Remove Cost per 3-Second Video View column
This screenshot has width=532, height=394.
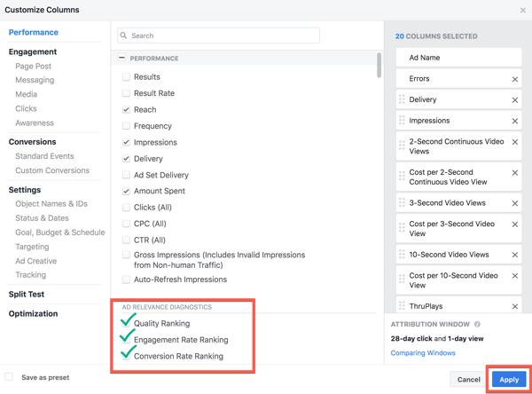514,225
